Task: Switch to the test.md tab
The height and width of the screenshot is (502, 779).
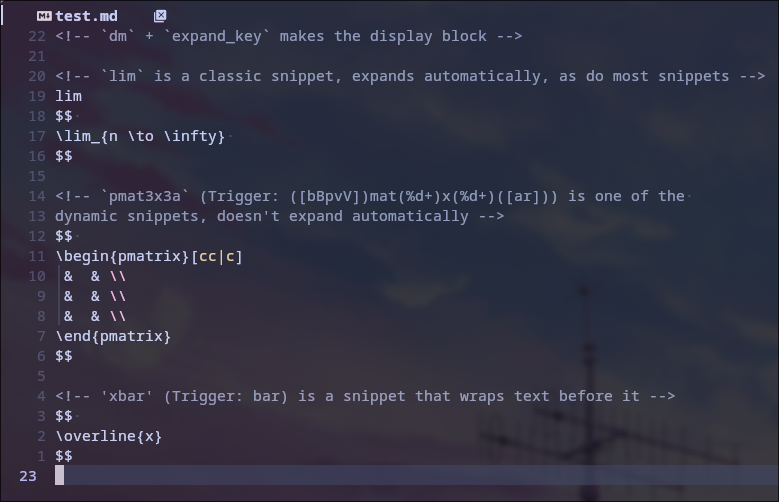Action: [86, 16]
